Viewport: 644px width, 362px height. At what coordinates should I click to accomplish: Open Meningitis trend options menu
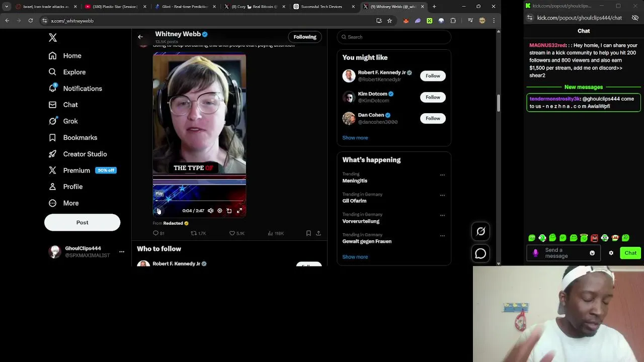(x=442, y=175)
